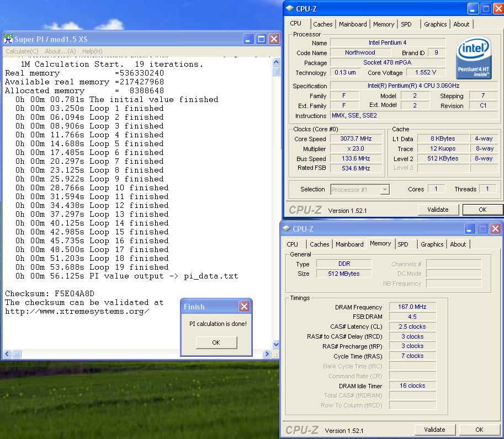Click Super PI horizontal scrollbar right arrow
This screenshot has width=504, height=439.
click(x=267, y=354)
